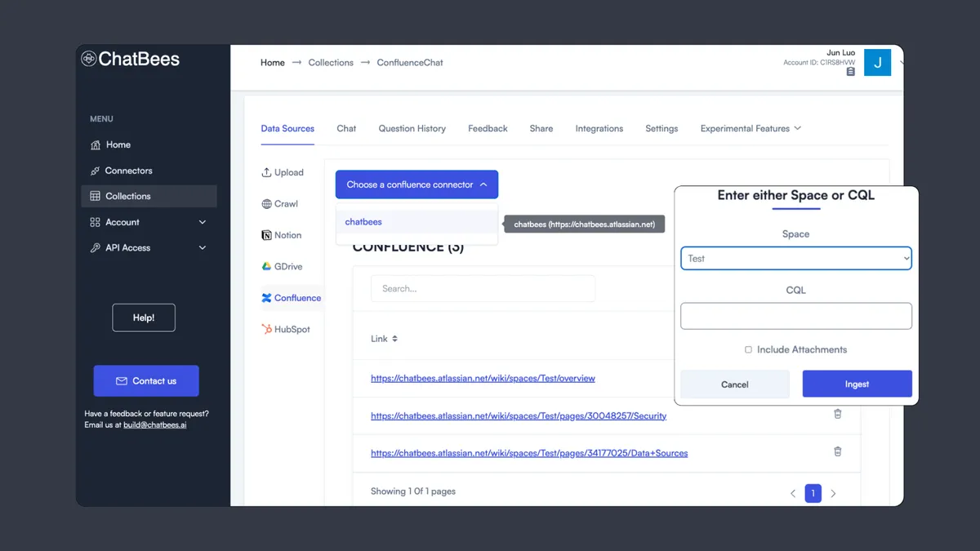Toggle the Include Attachments checkbox
Image resolution: width=980 pixels, height=551 pixels.
[748, 349]
